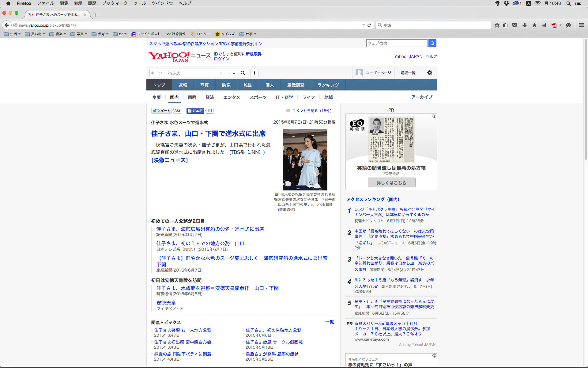
Task: Open the Firefox downloads arrow icon
Action: point(524,25)
